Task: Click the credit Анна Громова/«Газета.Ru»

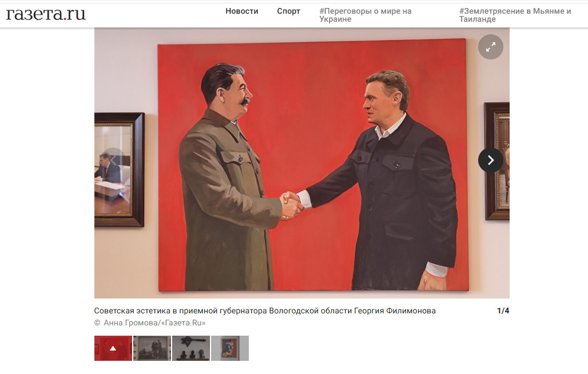Action: [154, 323]
